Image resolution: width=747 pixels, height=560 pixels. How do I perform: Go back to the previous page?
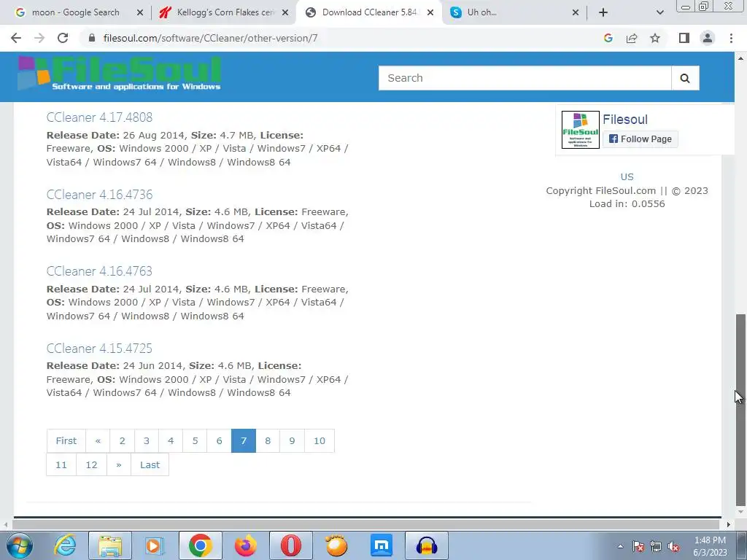click(x=16, y=38)
